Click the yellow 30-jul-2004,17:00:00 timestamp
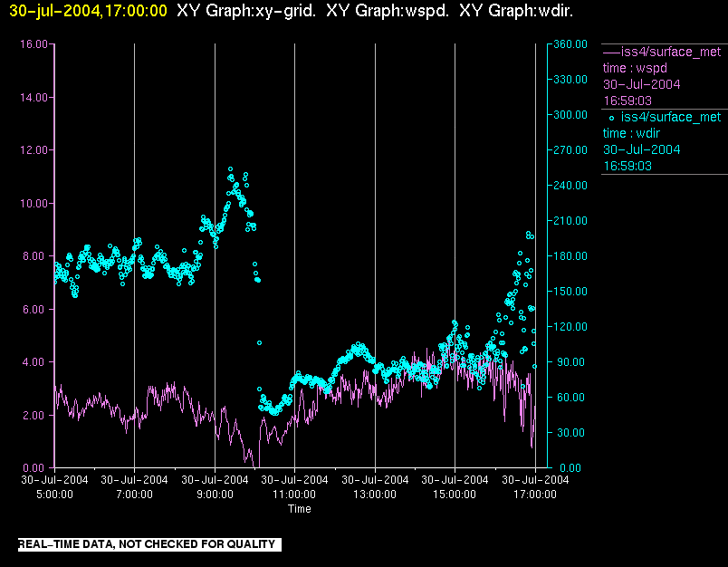The height and width of the screenshot is (567, 728). [x=88, y=11]
